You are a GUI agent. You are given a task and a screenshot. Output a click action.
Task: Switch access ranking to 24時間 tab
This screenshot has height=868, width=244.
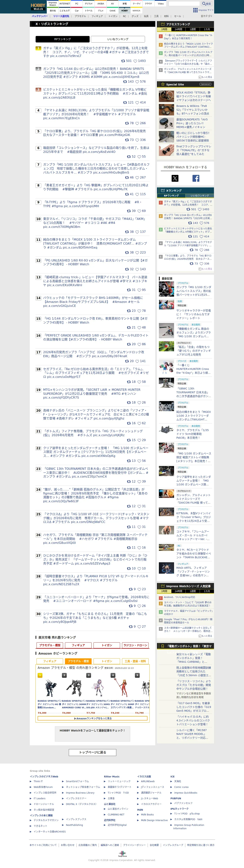[x=178, y=29]
